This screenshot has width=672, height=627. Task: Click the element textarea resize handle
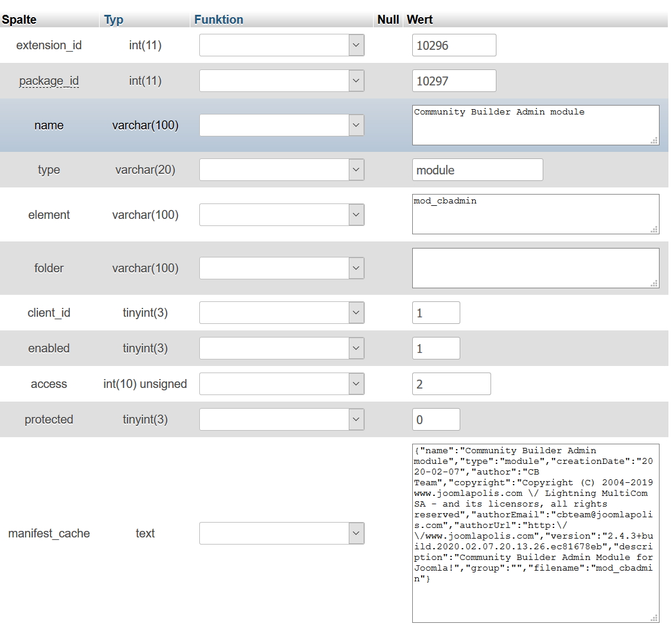click(654, 230)
